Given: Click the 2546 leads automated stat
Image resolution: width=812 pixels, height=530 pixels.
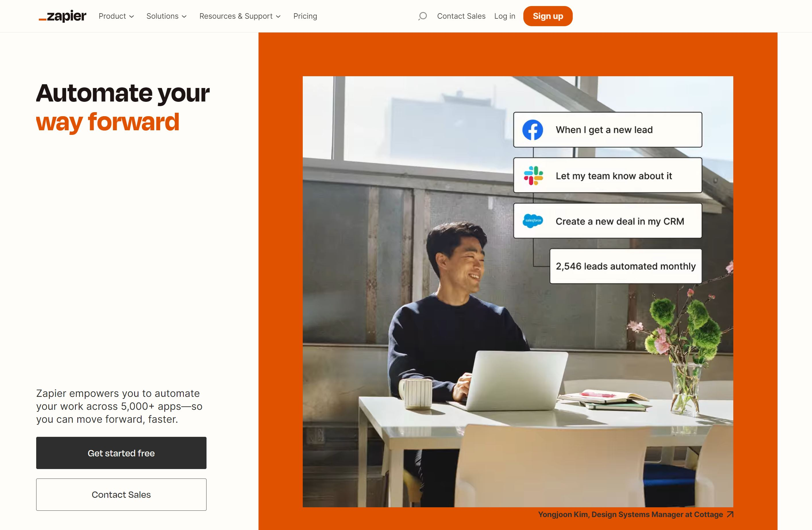Looking at the screenshot, I should (626, 266).
